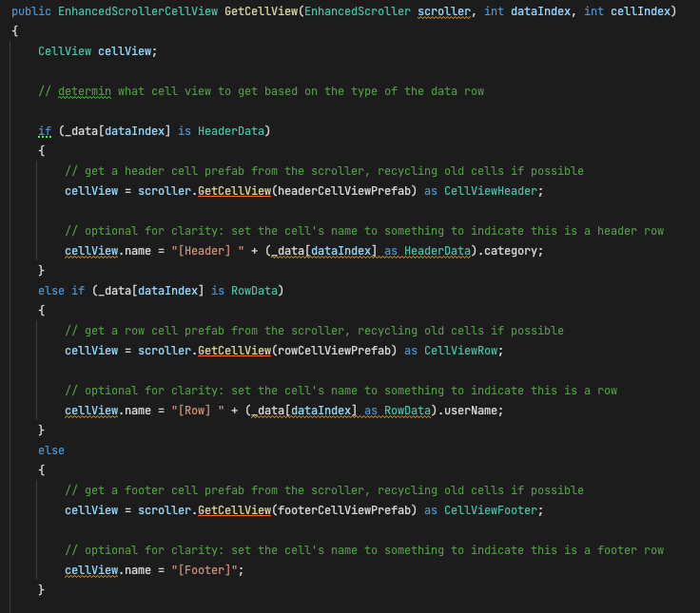Click the misspelled word determin in the comment
This screenshot has height=613, width=700.
85,91
